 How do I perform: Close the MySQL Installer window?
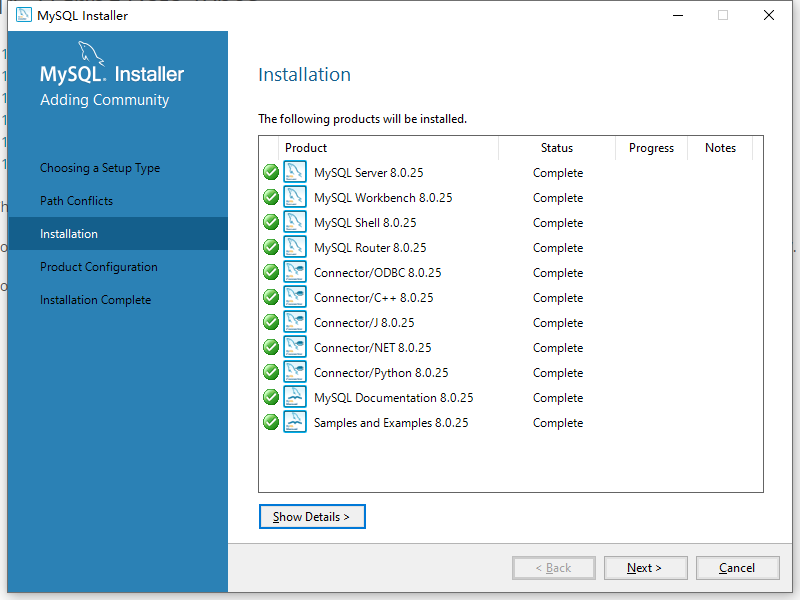[769, 15]
